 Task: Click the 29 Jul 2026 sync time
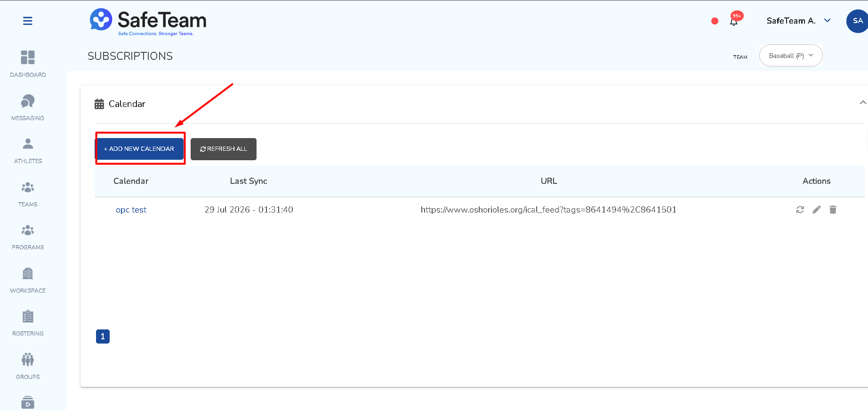coord(249,210)
